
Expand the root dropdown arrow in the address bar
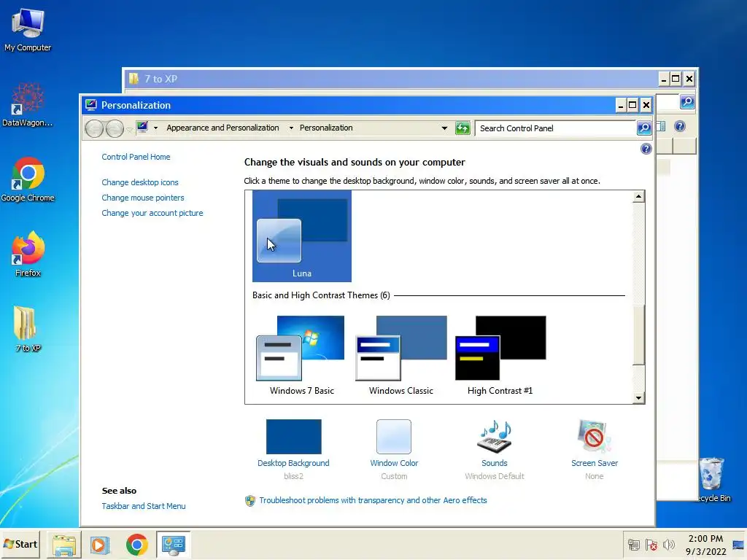[156, 128]
